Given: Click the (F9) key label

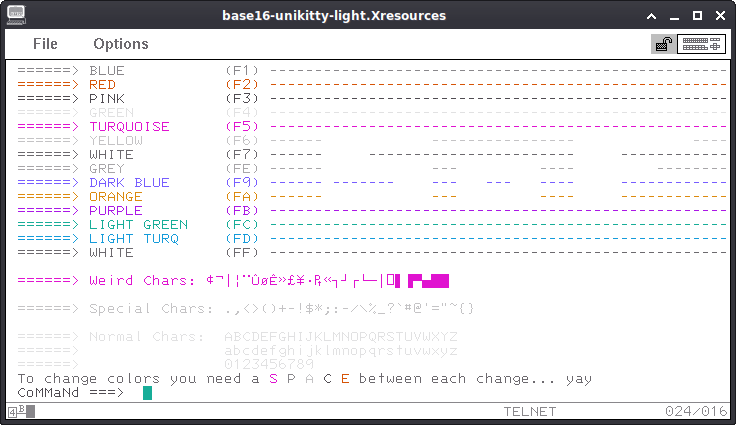Looking at the screenshot, I should pos(242,183).
